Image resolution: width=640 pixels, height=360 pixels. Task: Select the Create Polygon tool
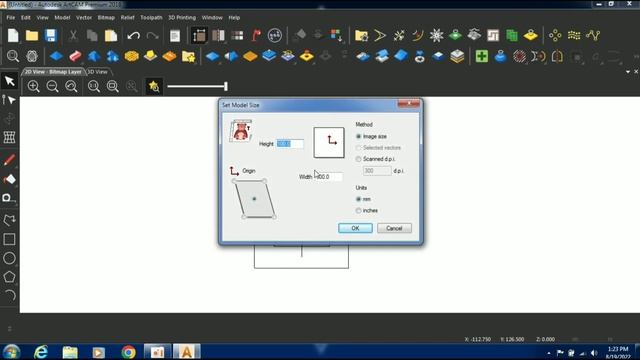coord(9,277)
